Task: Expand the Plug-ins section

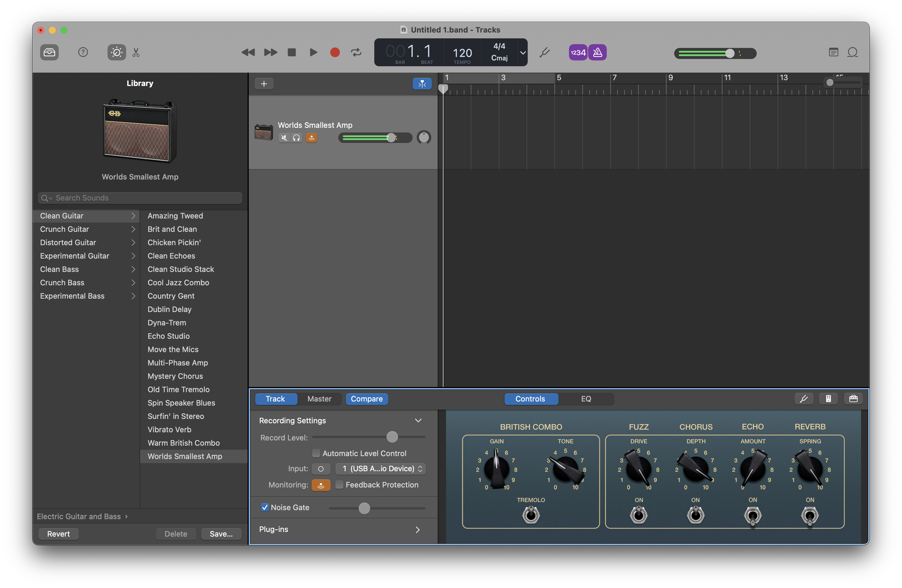Action: coord(417,530)
